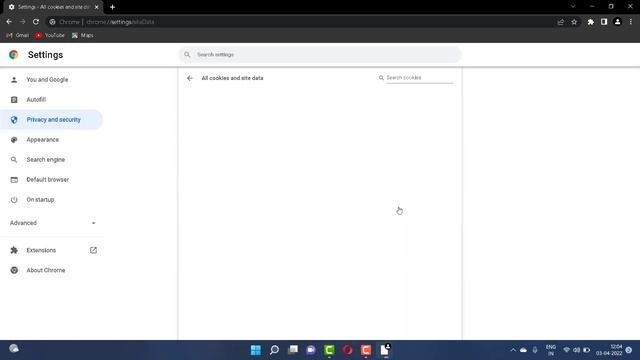Go back in browser history

point(9,22)
